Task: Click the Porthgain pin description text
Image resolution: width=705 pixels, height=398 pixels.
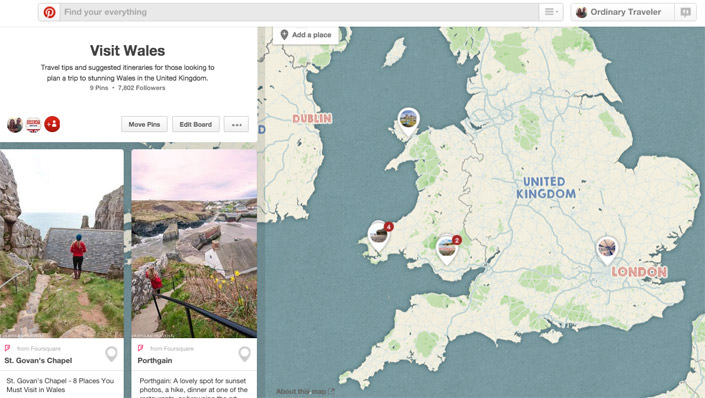Action: click(194, 388)
